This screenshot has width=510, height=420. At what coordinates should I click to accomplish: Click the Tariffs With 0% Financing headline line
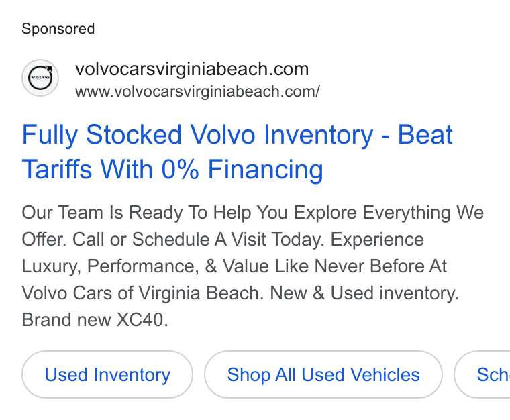pyautogui.click(x=172, y=169)
